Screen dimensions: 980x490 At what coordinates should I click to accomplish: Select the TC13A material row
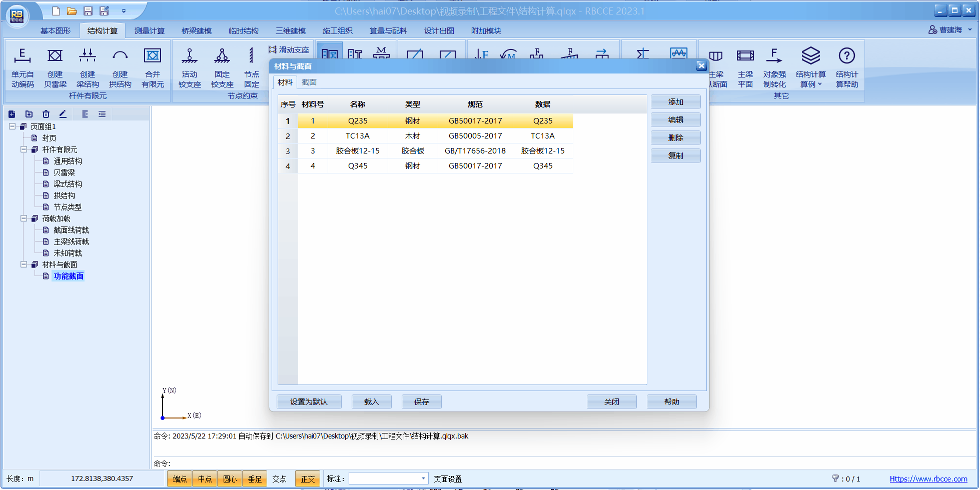357,136
